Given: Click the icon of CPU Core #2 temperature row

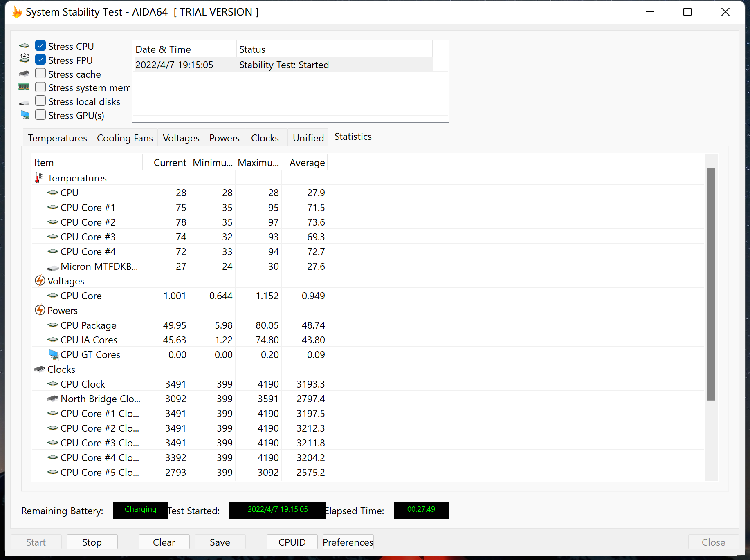Looking at the screenshot, I should pyautogui.click(x=53, y=222).
